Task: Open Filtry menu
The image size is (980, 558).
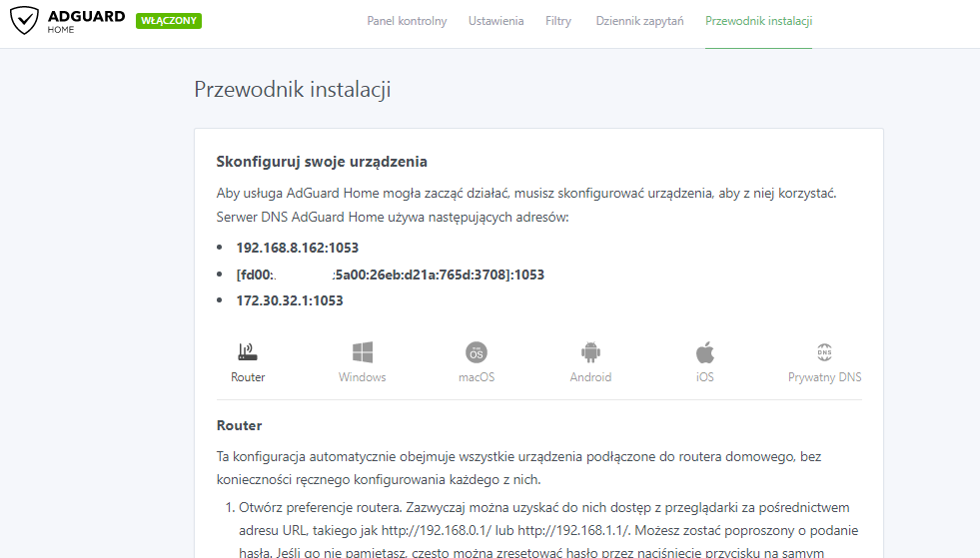Action: [x=558, y=21]
